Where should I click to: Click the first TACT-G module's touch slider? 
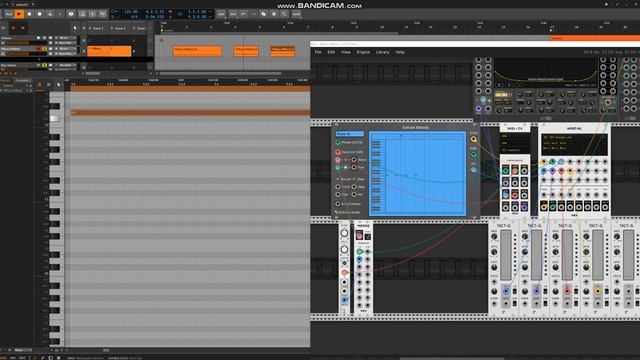(x=506, y=255)
